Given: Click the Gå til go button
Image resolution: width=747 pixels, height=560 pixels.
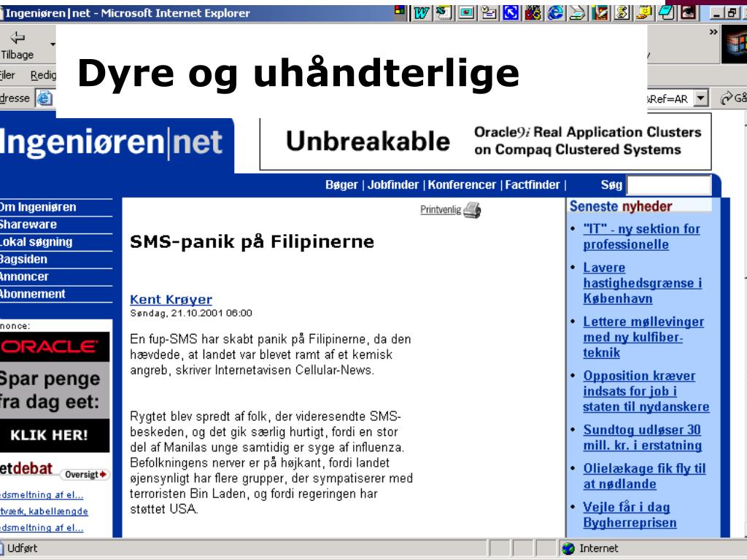Looking at the screenshot, I should pyautogui.click(x=734, y=98).
